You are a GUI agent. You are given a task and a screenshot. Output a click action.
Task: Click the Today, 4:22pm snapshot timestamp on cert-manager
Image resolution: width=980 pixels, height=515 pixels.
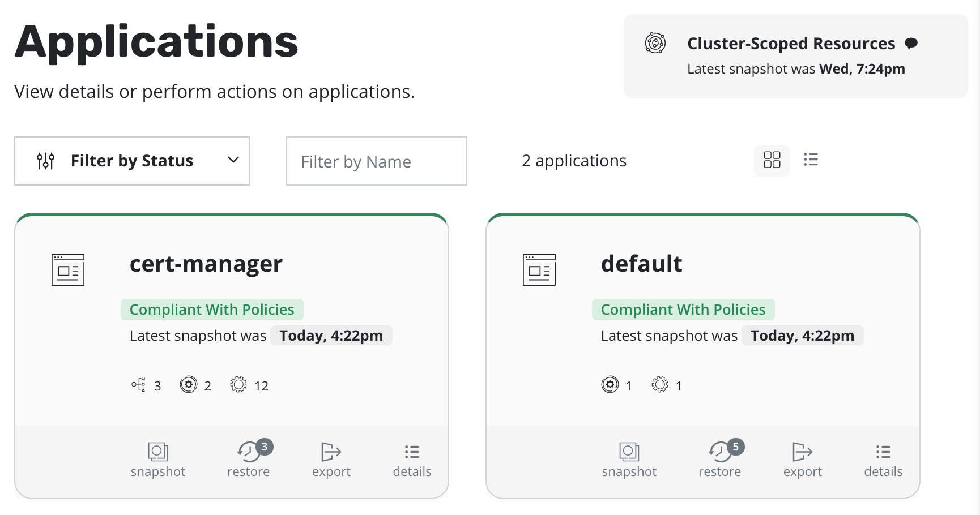point(331,335)
